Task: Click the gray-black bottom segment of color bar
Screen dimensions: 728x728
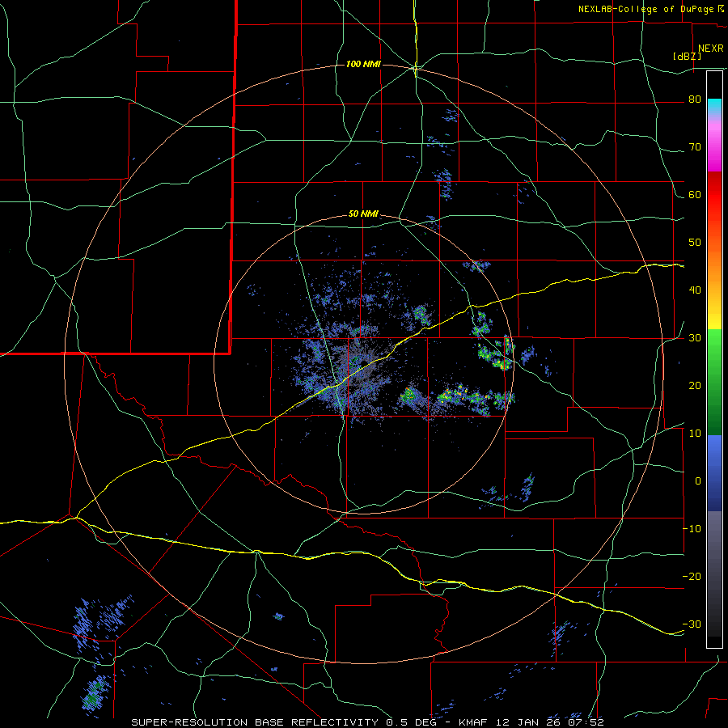Action: coord(714,579)
